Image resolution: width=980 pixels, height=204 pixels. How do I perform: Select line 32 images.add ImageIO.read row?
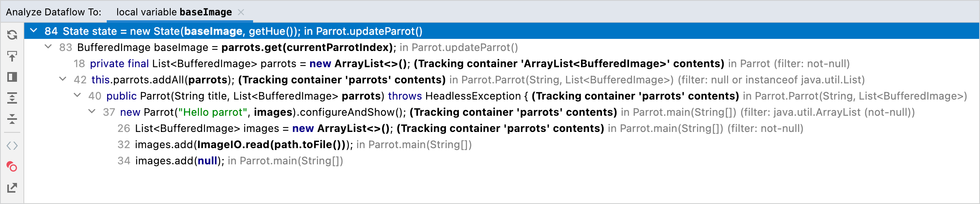coord(502,144)
